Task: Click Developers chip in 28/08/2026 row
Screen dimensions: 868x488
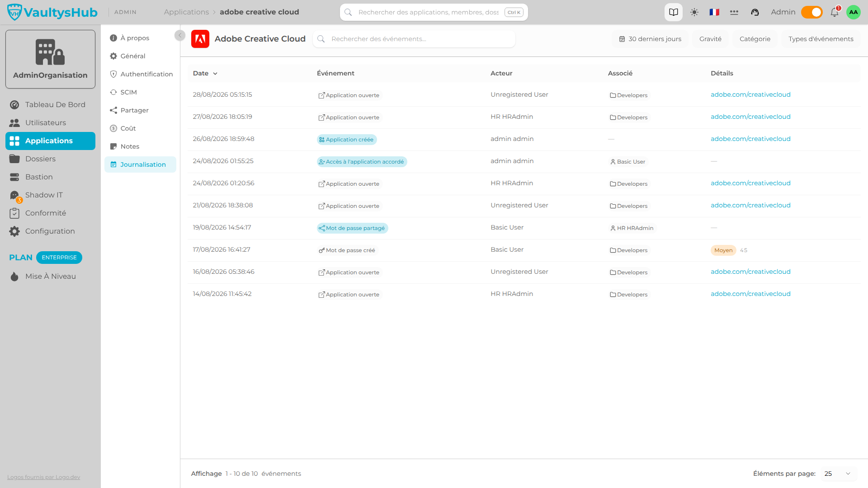Action: click(629, 95)
